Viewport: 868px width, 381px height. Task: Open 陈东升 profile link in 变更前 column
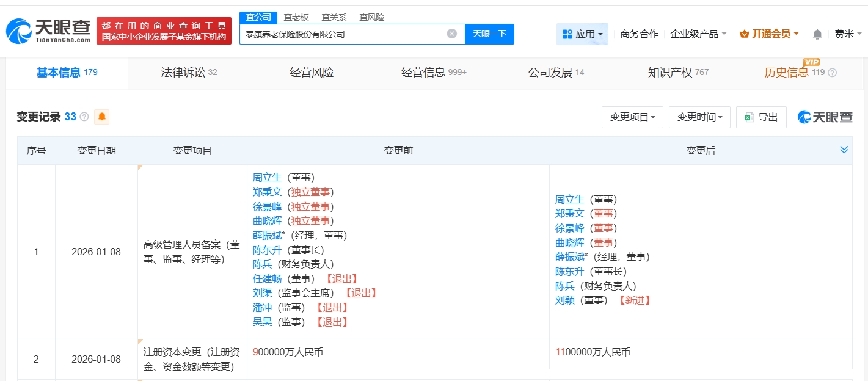[x=267, y=250]
